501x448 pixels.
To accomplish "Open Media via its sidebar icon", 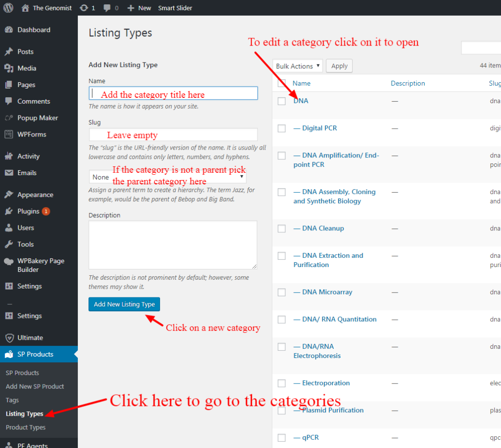I will (9, 68).
